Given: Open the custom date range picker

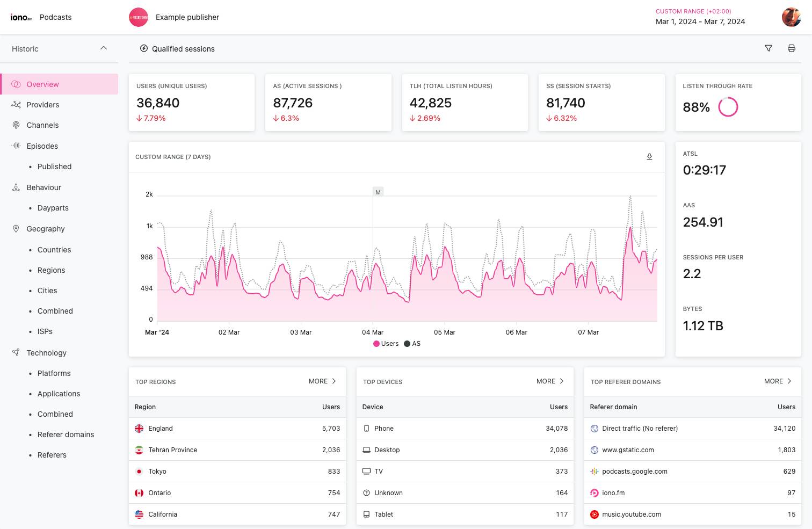Looking at the screenshot, I should (700, 17).
